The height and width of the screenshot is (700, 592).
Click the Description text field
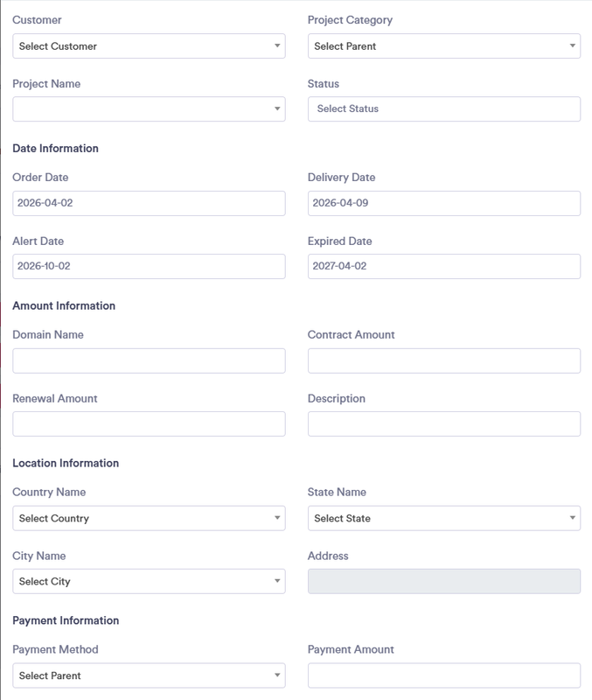point(444,423)
